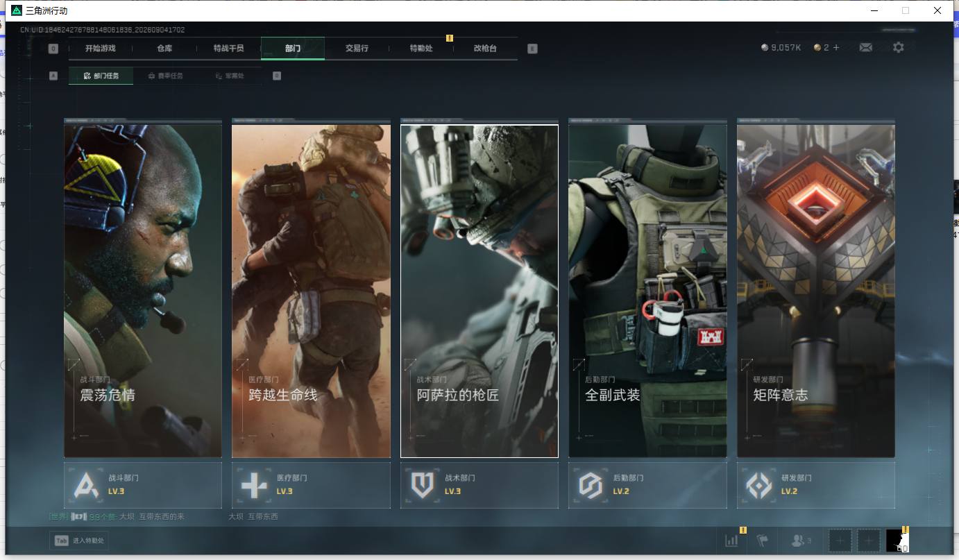Click the UID text at top left
This screenshot has width=959, height=560.
[103, 30]
